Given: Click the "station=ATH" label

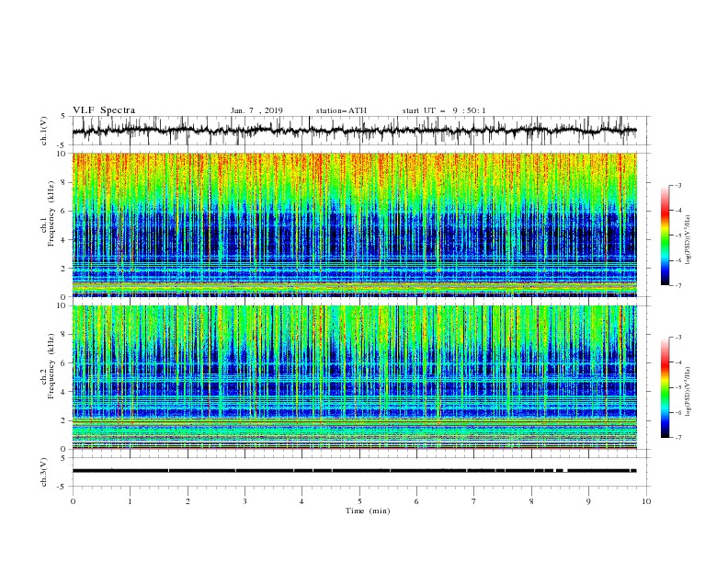Looking at the screenshot, I should coord(341,110).
